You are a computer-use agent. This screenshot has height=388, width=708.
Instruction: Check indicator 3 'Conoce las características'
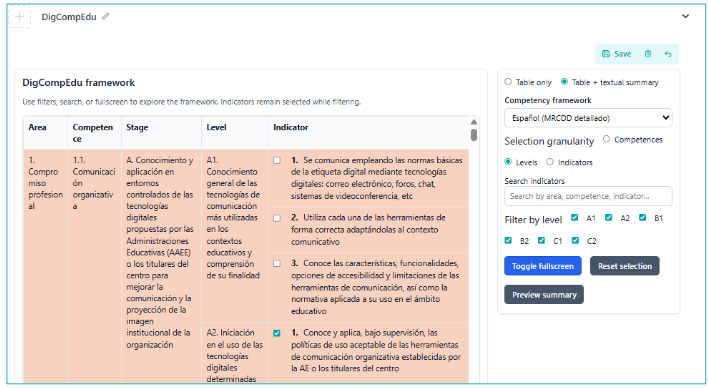click(277, 263)
